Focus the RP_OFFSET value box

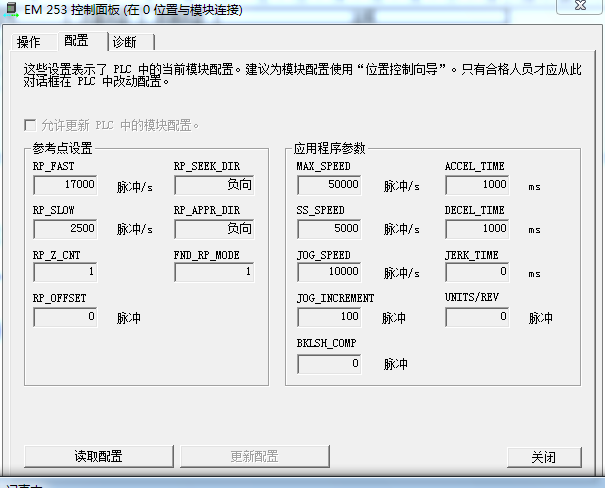point(66,317)
